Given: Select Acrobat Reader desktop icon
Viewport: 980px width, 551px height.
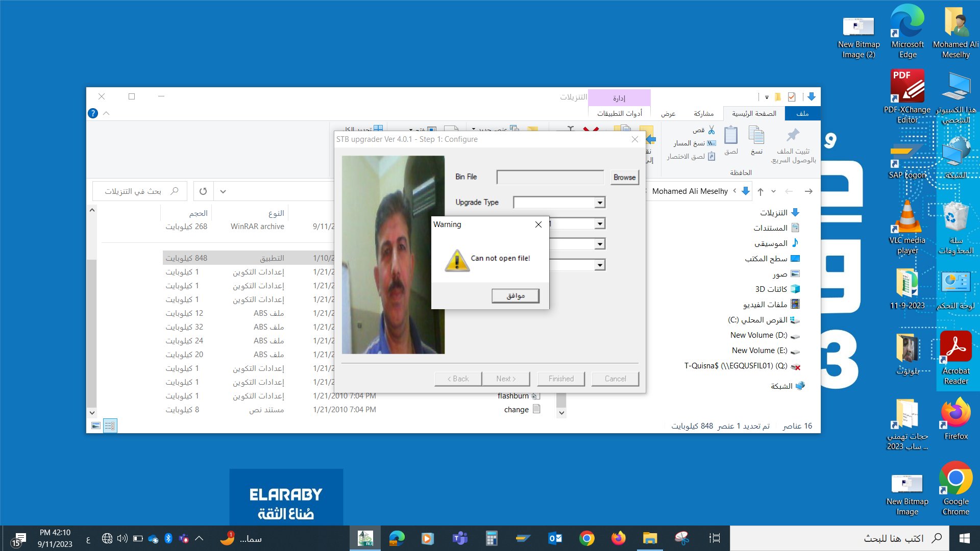Looking at the screenshot, I should click(x=955, y=358).
